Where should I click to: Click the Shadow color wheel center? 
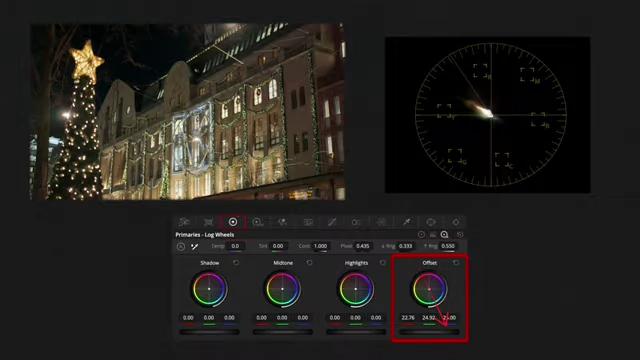pyautogui.click(x=209, y=289)
